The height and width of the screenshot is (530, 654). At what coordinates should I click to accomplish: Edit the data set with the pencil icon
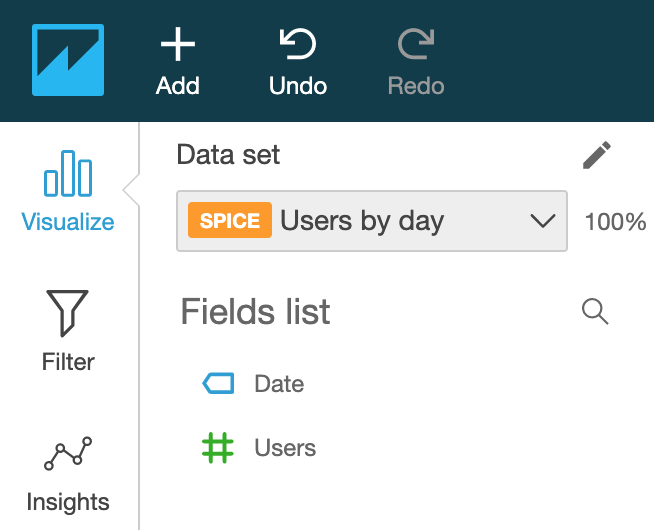tap(597, 155)
